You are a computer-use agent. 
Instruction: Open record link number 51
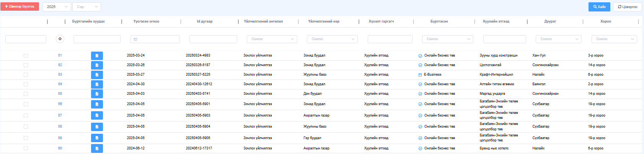coord(60,55)
